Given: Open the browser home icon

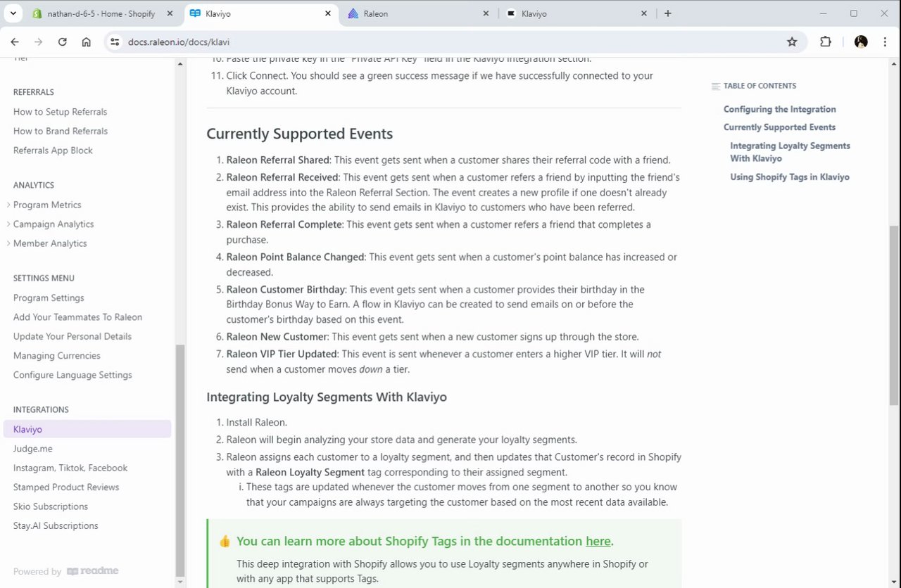Looking at the screenshot, I should click(86, 42).
